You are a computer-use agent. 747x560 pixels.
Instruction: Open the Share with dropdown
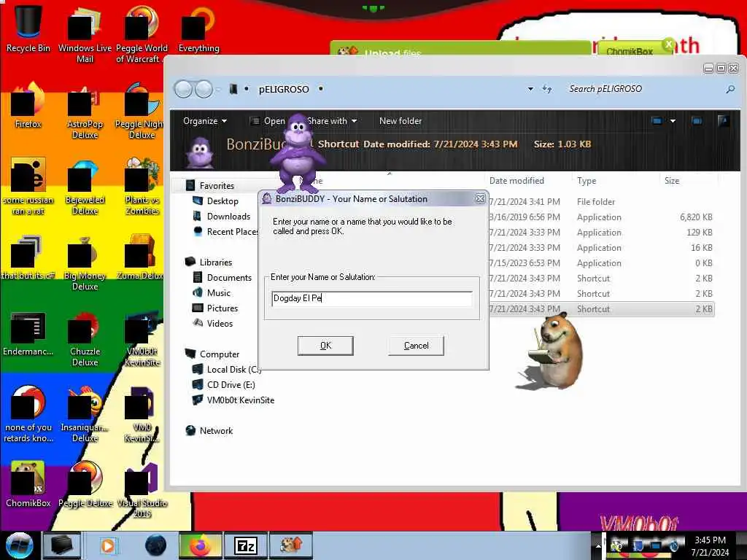[x=332, y=121]
